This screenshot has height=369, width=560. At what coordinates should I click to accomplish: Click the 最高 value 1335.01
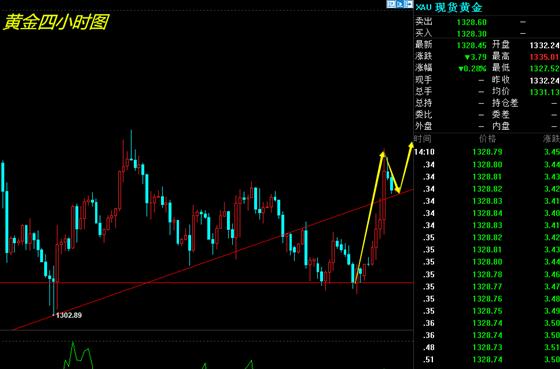(x=545, y=57)
